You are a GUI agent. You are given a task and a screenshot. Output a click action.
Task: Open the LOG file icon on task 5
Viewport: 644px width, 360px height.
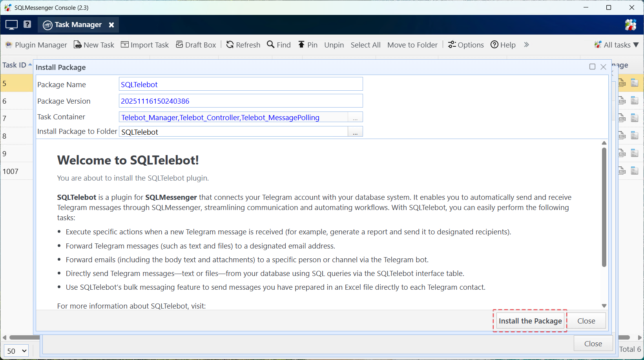point(622,82)
